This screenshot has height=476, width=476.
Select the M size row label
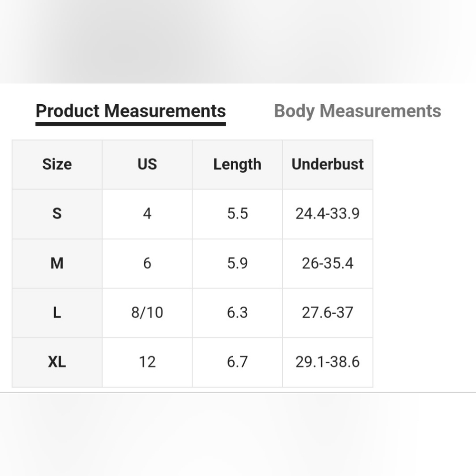click(x=57, y=263)
